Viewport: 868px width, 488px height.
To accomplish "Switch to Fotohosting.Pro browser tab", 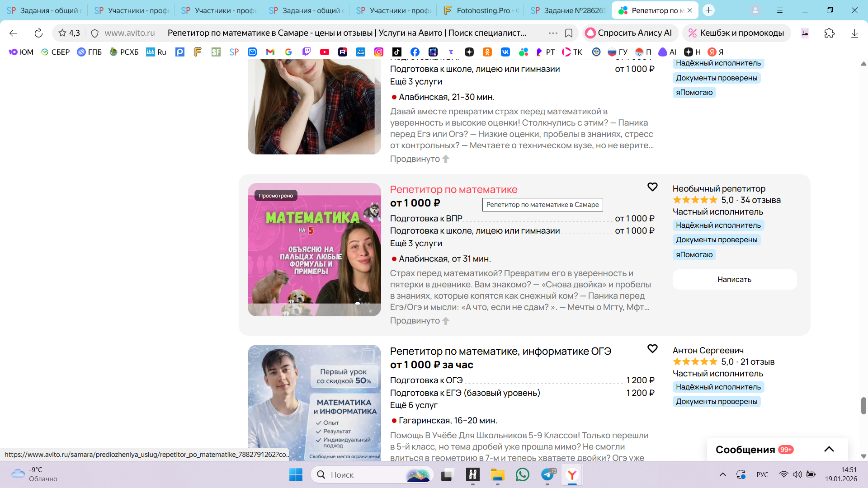I will coord(482,10).
